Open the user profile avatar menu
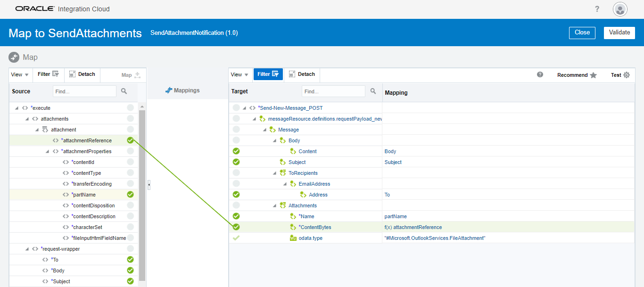The height and width of the screenshot is (287, 644). 620,9
